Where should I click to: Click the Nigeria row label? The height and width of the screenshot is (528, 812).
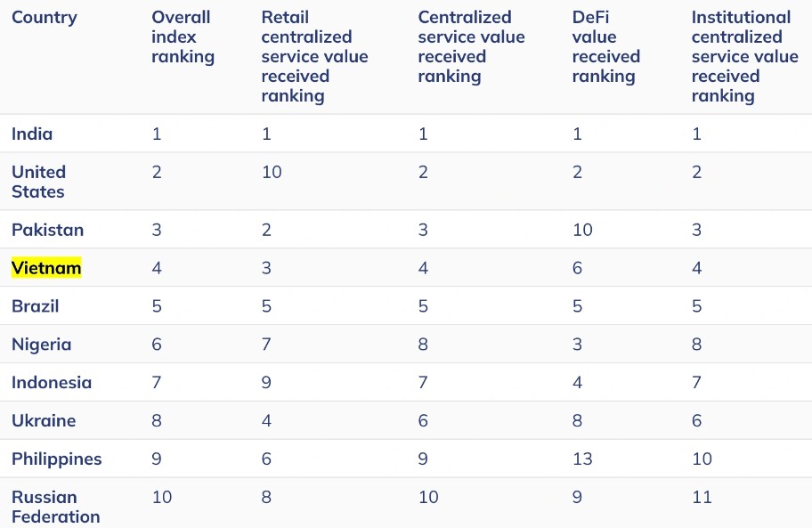coord(41,345)
